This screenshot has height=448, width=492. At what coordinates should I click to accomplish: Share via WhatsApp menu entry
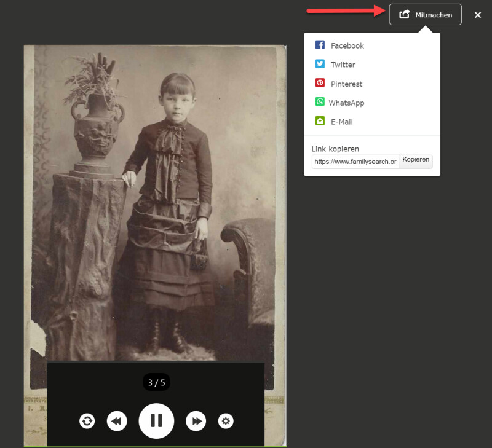tap(339, 103)
